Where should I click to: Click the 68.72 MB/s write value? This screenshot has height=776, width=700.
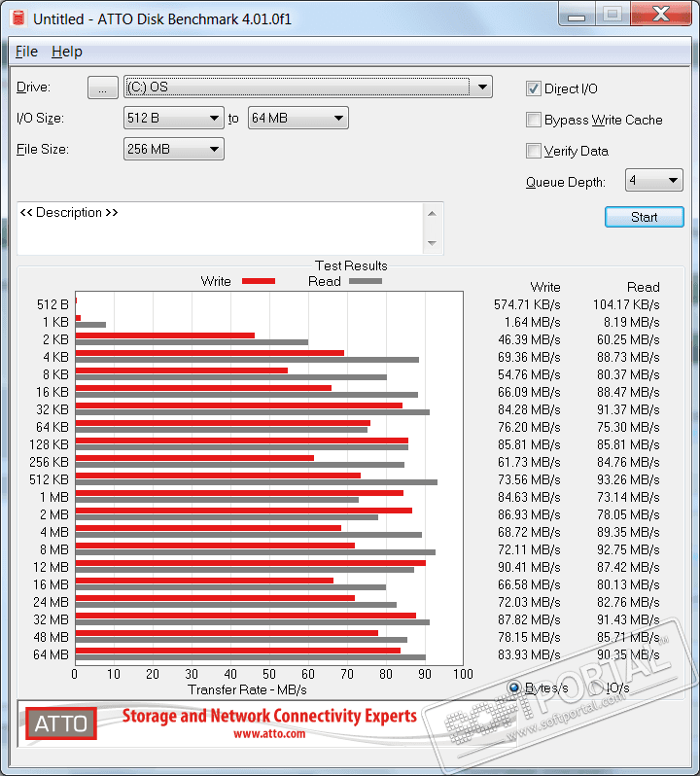[529, 533]
